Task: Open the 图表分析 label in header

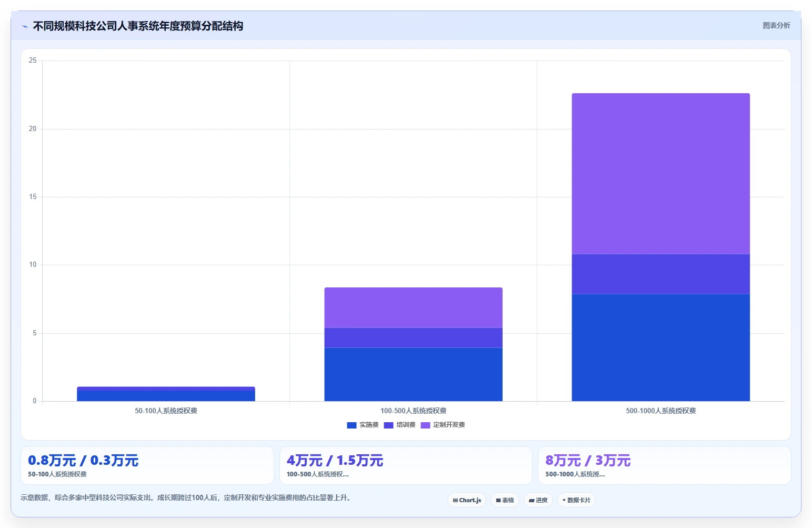Action: (776, 25)
